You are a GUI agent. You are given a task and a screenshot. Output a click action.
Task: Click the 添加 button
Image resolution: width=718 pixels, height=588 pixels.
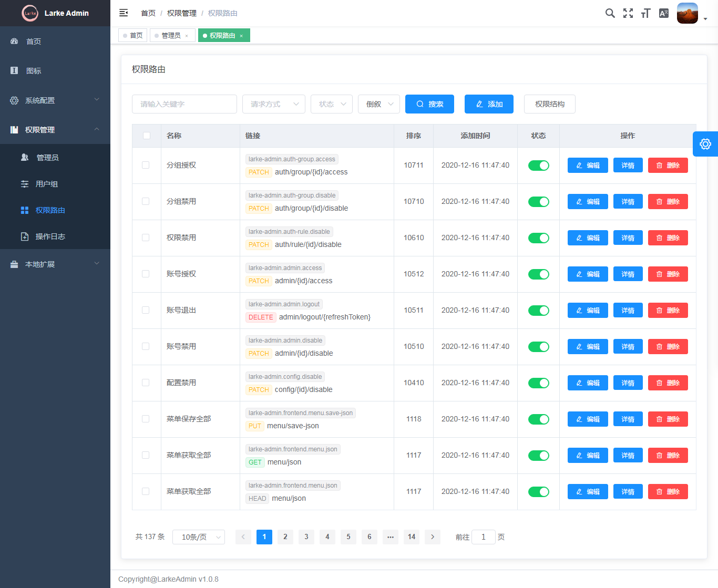pyautogui.click(x=489, y=104)
